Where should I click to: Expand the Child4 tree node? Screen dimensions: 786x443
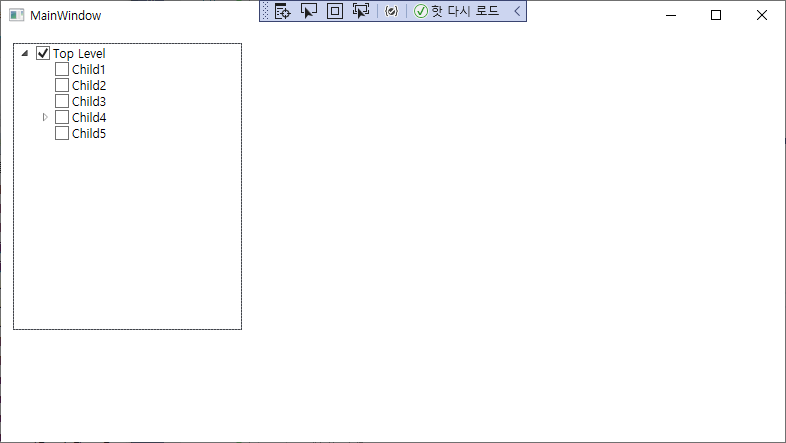45,117
